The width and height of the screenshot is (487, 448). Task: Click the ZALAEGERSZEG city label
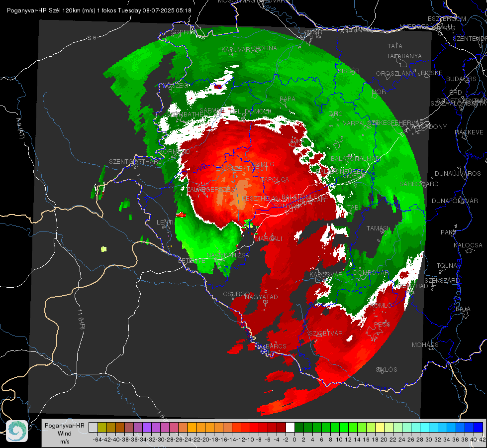pos(211,189)
